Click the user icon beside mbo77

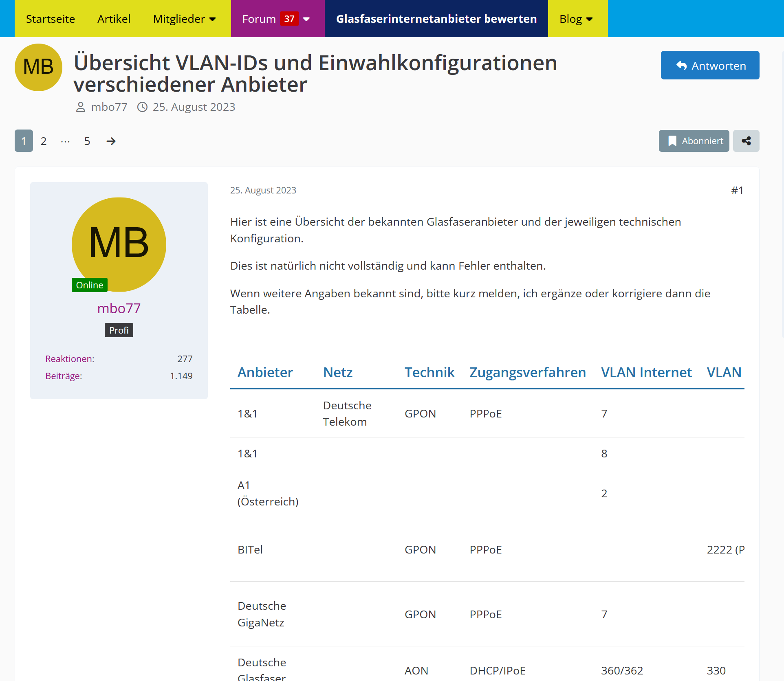tap(81, 107)
